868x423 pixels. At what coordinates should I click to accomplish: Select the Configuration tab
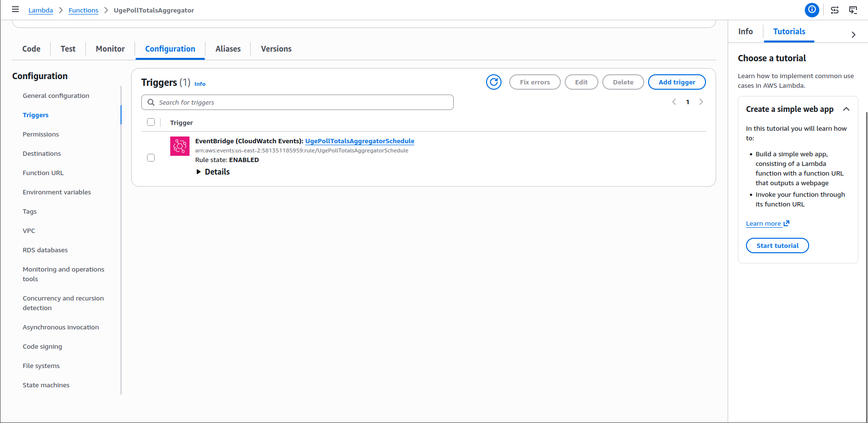170,49
